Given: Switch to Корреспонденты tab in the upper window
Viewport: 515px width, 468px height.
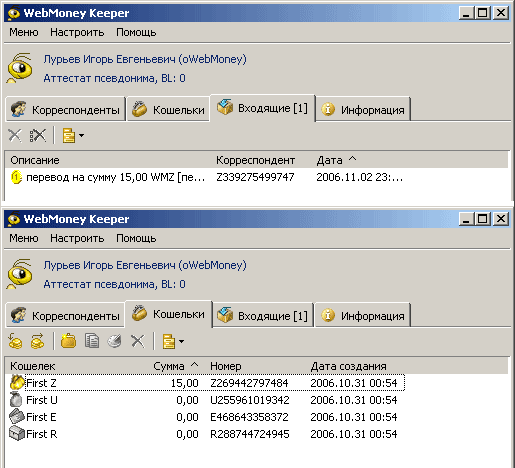Looking at the screenshot, I should pyautogui.click(x=65, y=109).
